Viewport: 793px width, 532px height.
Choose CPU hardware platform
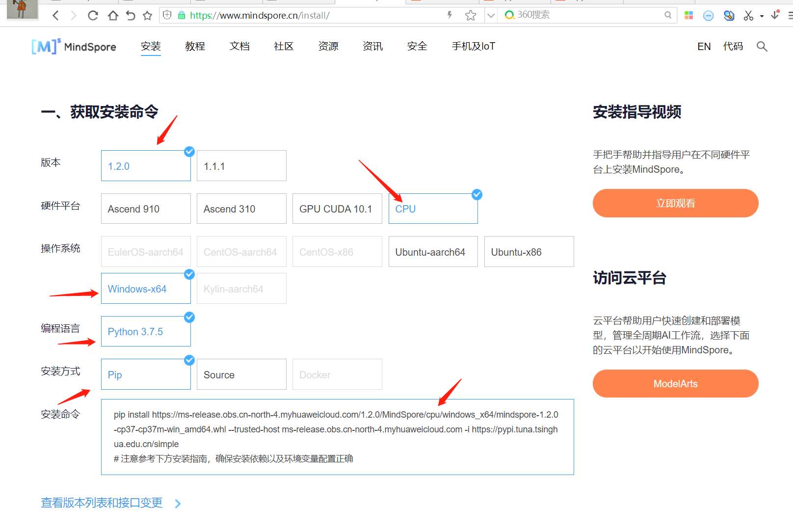tap(433, 209)
